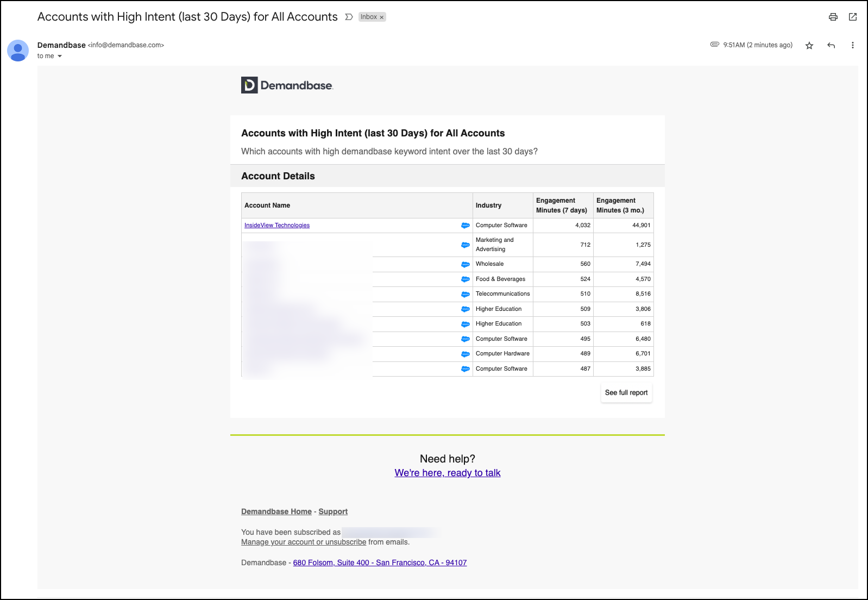Click Salesforce icon in Computer Software 495 row

pos(466,339)
